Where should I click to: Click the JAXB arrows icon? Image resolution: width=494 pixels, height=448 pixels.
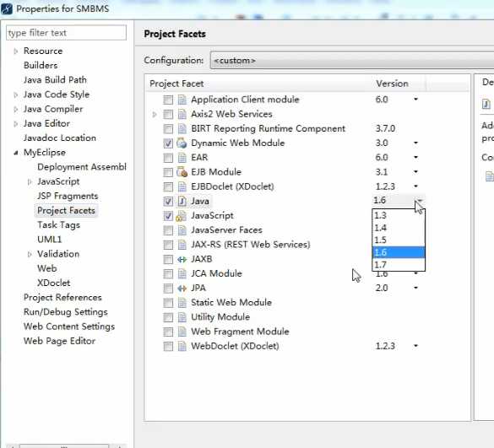pos(182,259)
